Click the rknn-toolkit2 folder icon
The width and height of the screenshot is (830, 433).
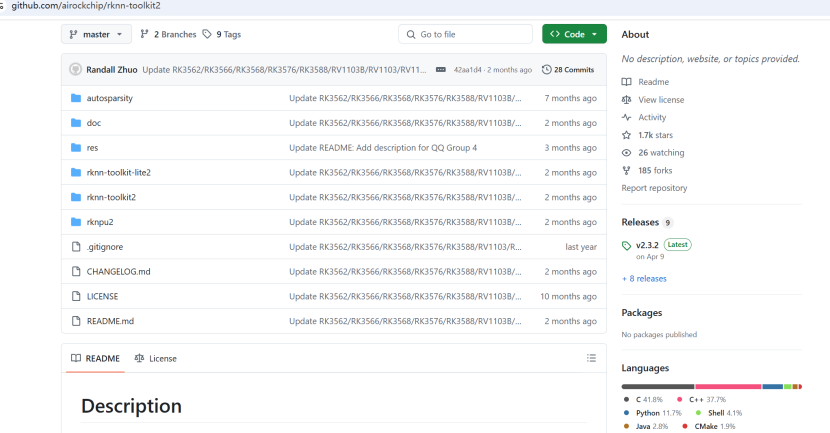(x=76, y=197)
